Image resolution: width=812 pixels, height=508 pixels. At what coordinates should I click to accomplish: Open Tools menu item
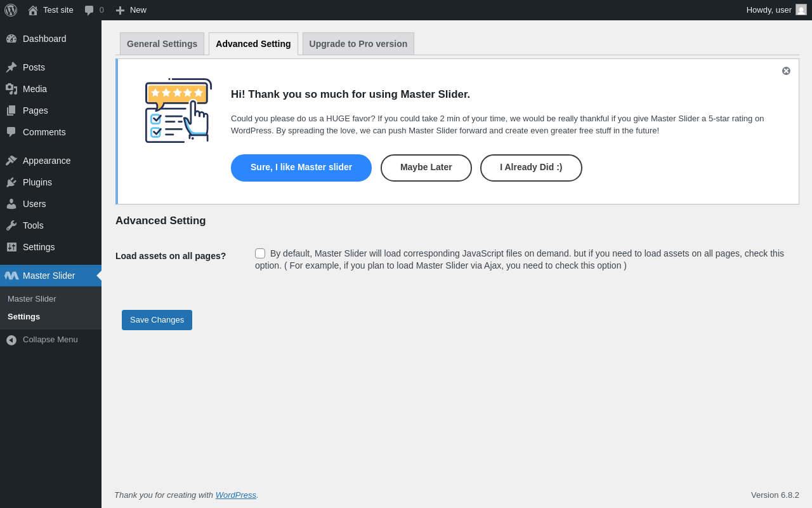point(51,225)
